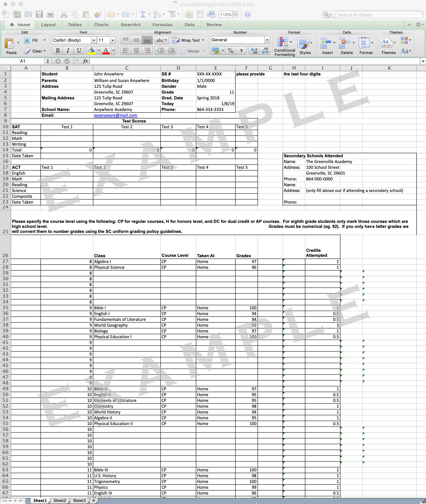Click the Format painter brush icon
The width and height of the screenshot is (426, 504).
(x=98, y=14)
